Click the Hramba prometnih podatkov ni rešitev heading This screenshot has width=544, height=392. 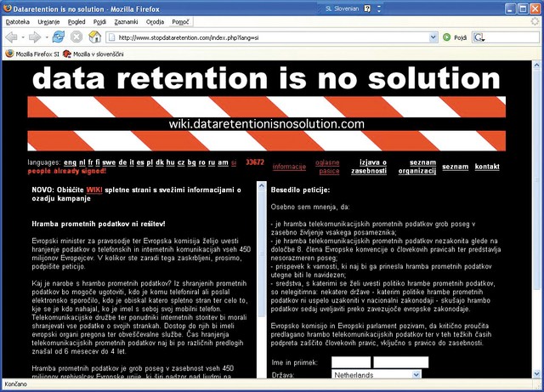point(99,224)
